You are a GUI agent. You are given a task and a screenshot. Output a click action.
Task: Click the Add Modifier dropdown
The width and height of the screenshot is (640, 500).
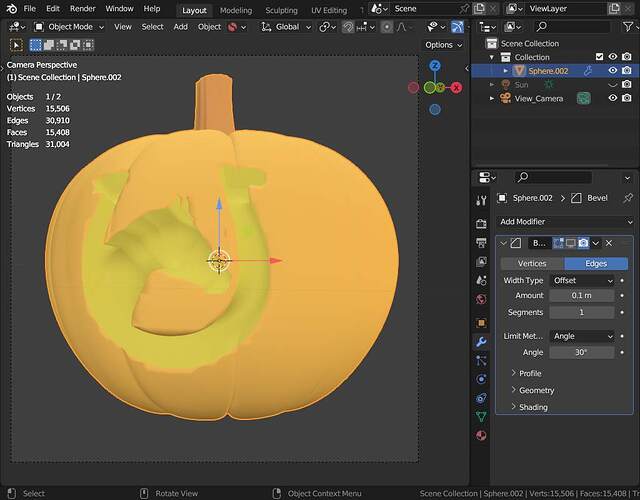(x=565, y=222)
